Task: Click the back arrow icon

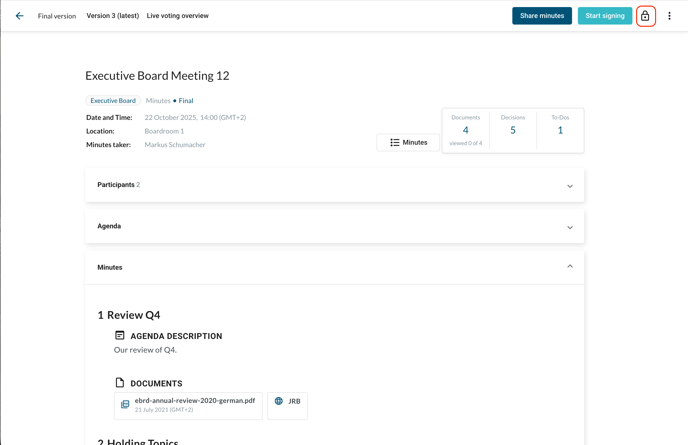Action: [19, 16]
